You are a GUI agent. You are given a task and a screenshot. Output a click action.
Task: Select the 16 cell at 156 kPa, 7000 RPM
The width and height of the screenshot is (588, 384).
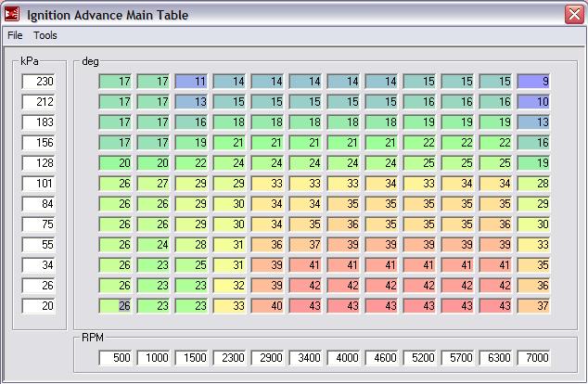533,143
